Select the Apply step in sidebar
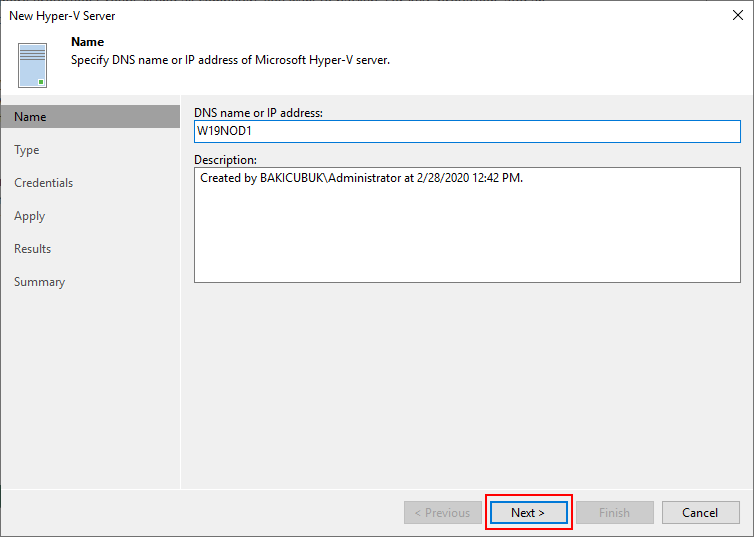 (x=29, y=216)
